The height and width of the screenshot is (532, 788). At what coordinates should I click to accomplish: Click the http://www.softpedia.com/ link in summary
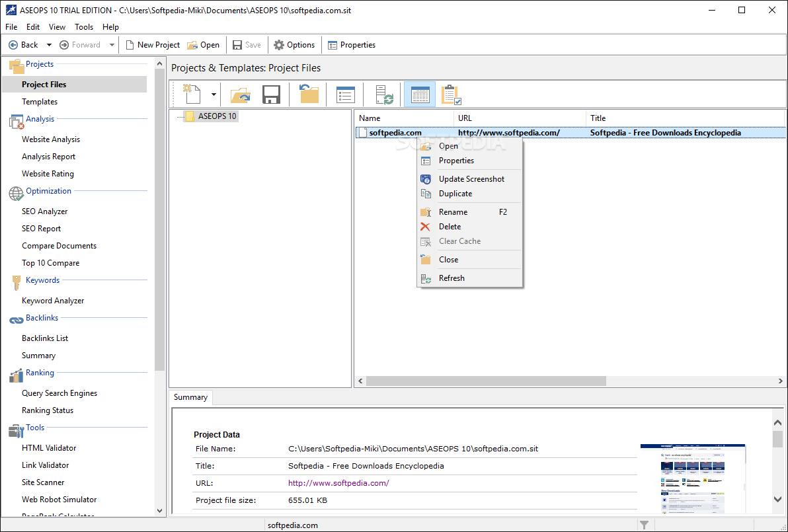tap(338, 483)
